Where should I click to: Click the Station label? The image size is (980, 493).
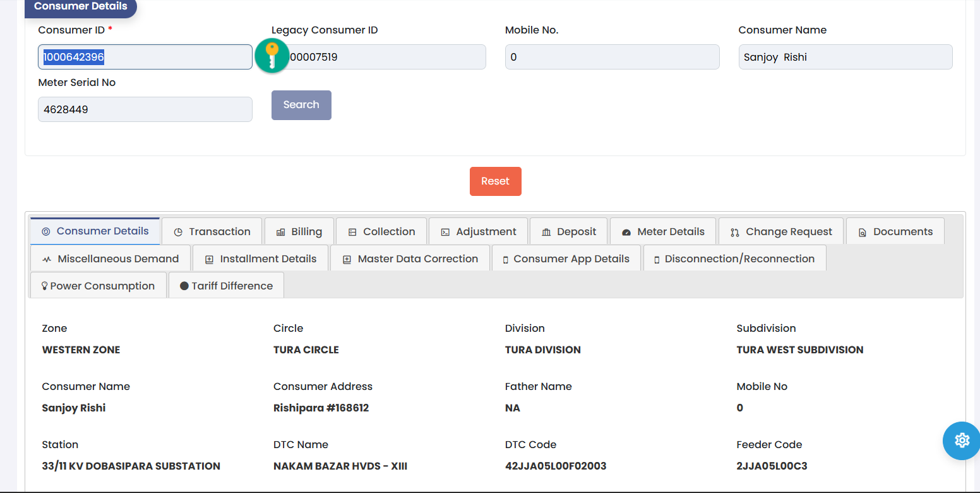[60, 444]
